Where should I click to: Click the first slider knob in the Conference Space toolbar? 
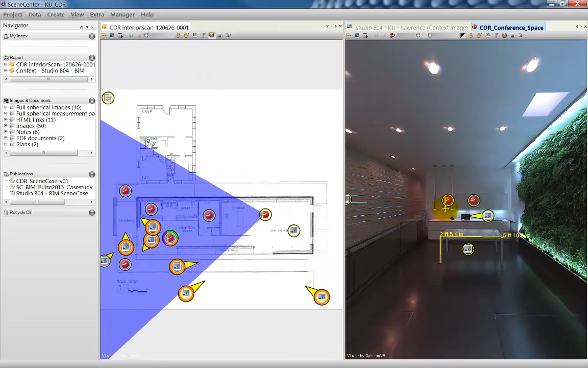point(418,35)
